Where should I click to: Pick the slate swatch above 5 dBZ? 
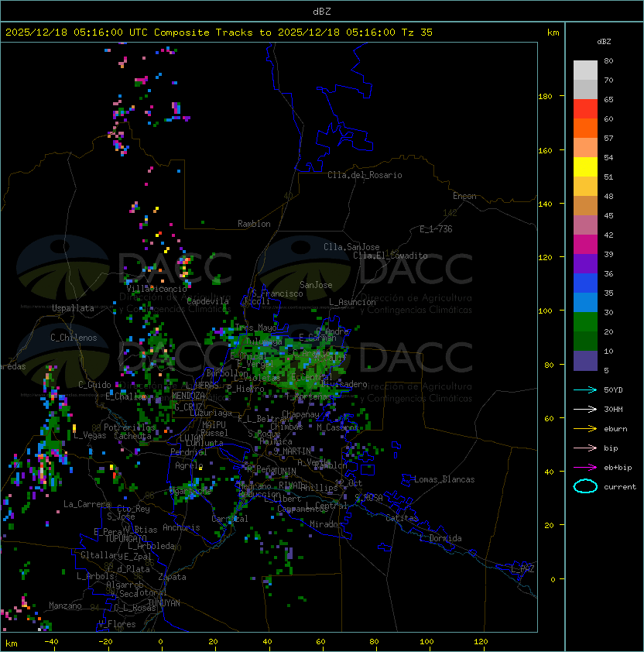pos(585,361)
